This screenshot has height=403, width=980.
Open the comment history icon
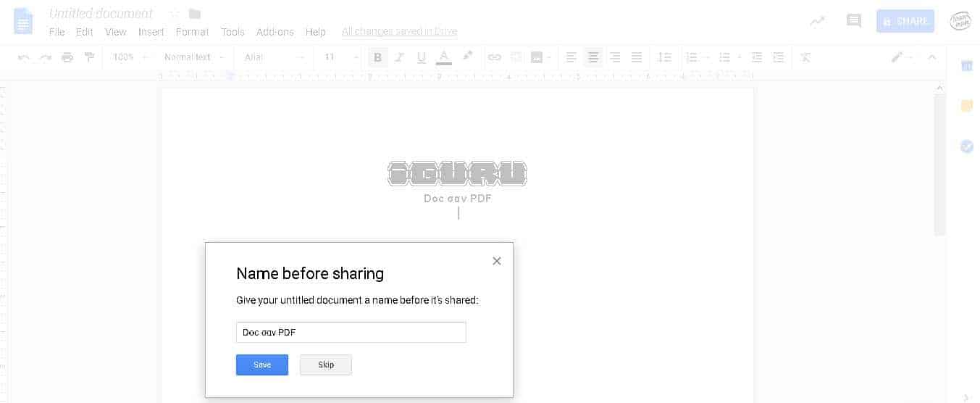coord(854,21)
